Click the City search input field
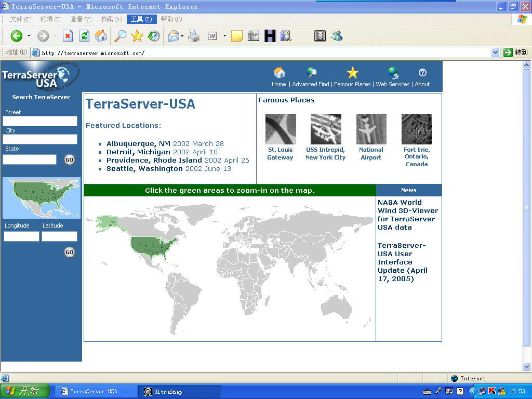 point(40,139)
